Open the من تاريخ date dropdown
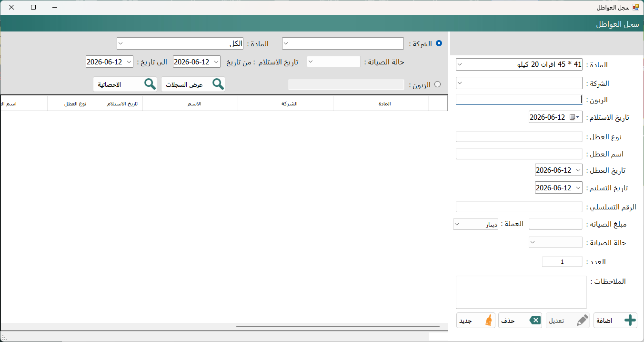Screen dimensions: 644x342 click(x=216, y=62)
